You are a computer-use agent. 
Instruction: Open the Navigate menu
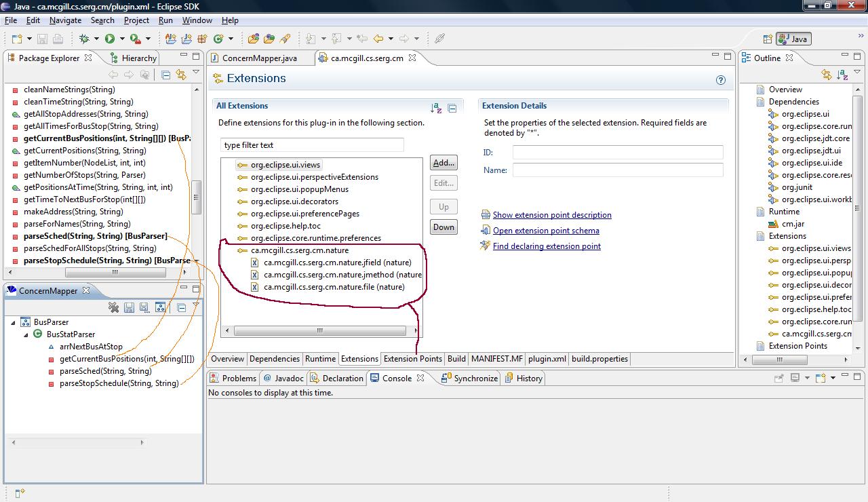click(65, 20)
